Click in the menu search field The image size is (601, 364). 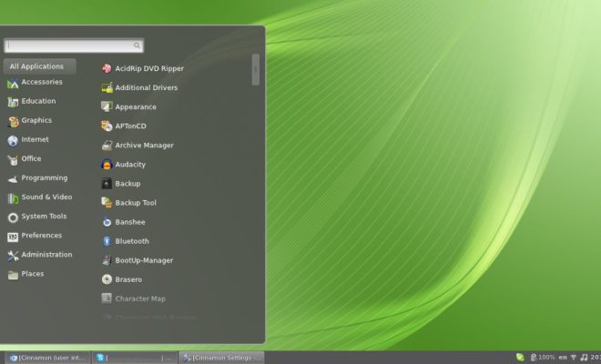click(x=74, y=45)
